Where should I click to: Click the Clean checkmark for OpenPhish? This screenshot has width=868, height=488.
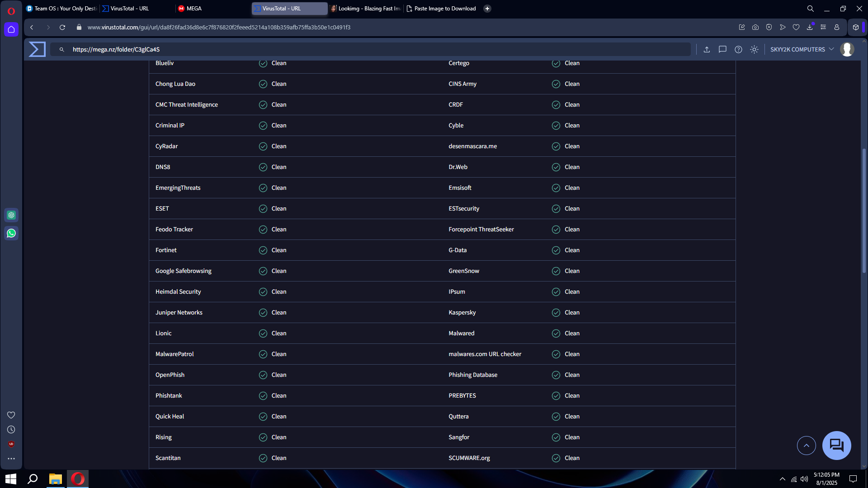point(263,375)
